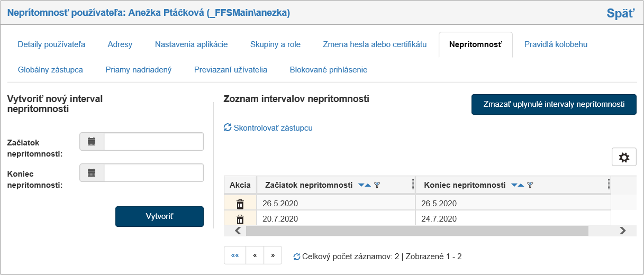Sort Začiatok neprítomnosti column descending
The height and width of the screenshot is (275, 644).
point(361,185)
